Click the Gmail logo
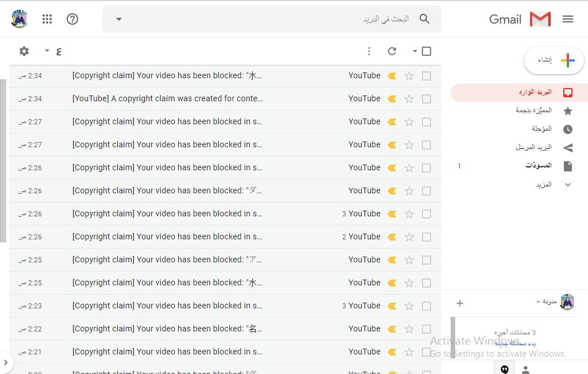Image resolution: width=588 pixels, height=374 pixels. click(x=520, y=19)
